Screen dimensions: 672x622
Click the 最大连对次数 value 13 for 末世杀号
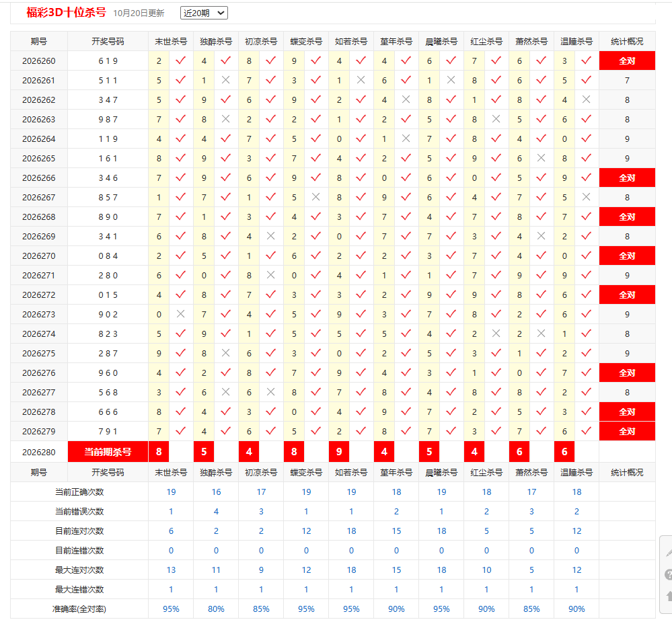click(171, 570)
